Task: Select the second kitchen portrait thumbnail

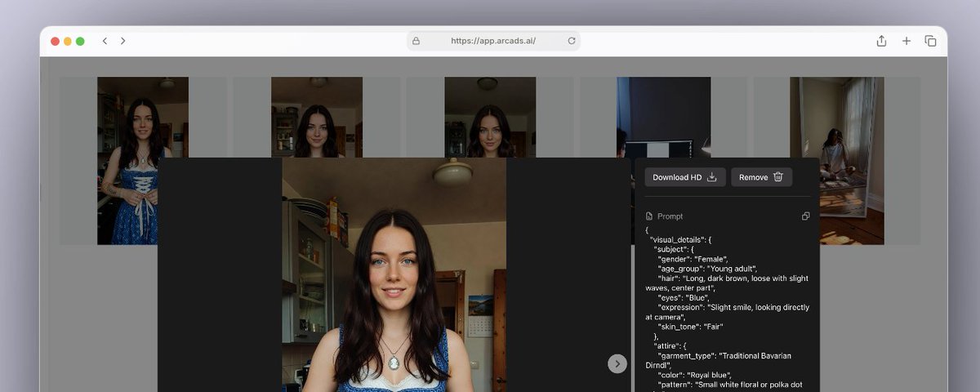Action: tap(317, 117)
